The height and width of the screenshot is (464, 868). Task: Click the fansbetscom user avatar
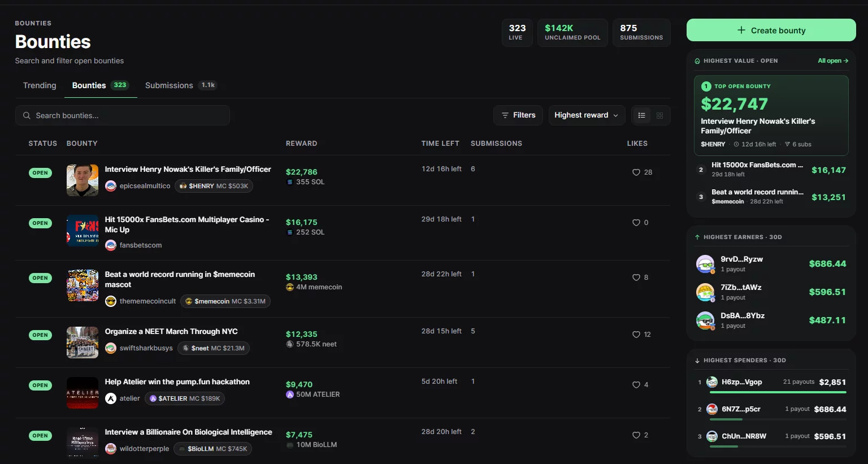pos(111,245)
